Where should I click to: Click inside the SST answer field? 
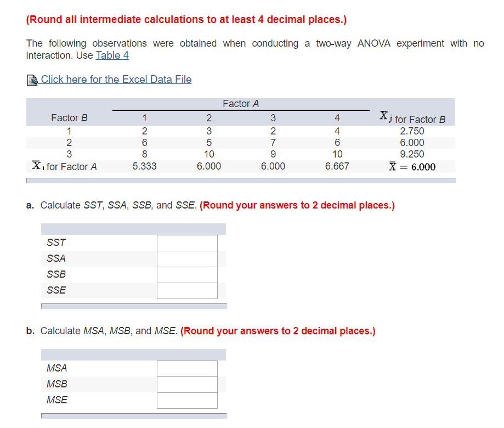(x=186, y=243)
